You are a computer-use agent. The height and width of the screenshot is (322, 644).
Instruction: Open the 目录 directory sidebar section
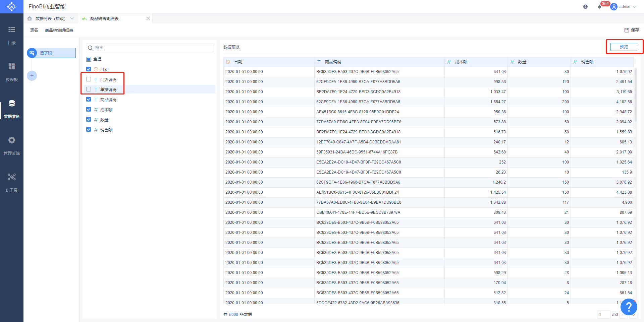12,35
